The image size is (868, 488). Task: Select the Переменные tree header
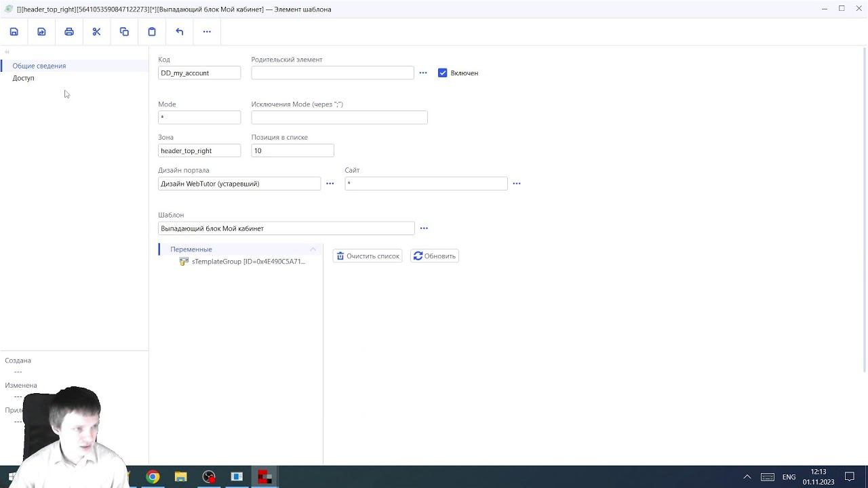[191, 249]
